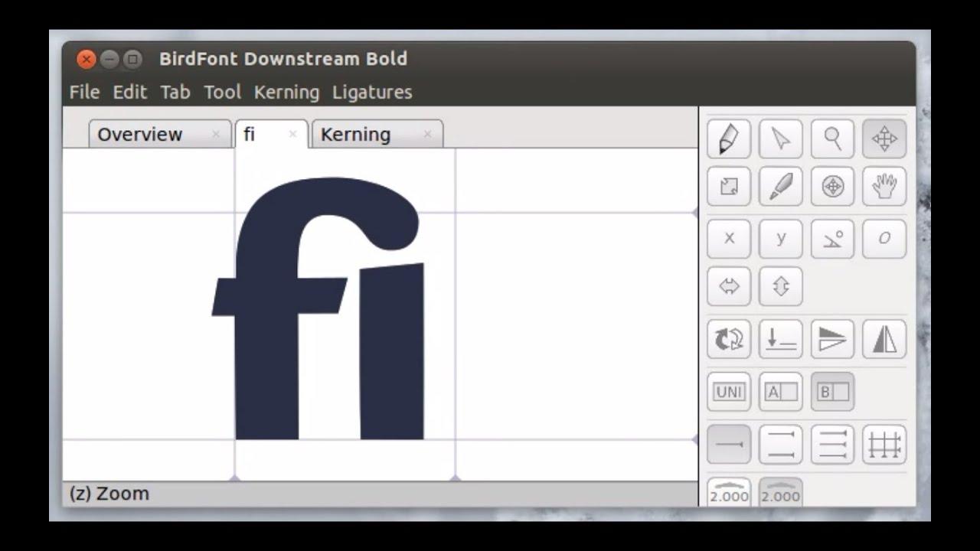Select the arrow pointer tool

(x=781, y=139)
